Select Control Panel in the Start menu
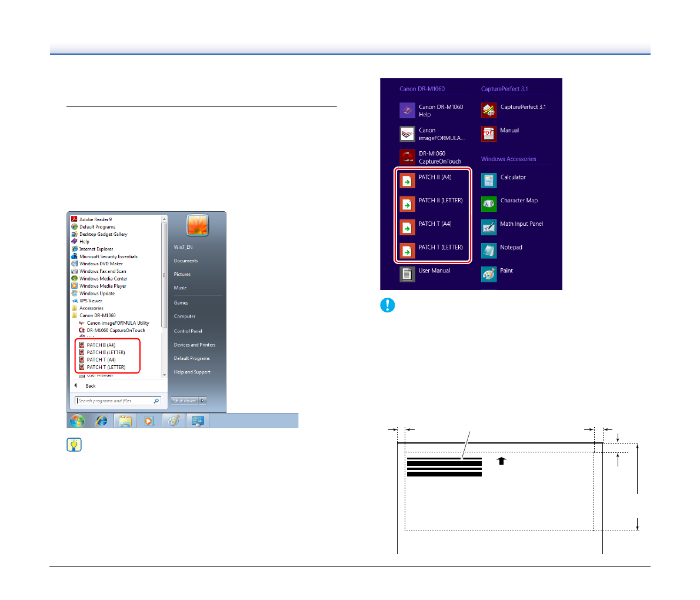The image size is (700, 600). (188, 331)
